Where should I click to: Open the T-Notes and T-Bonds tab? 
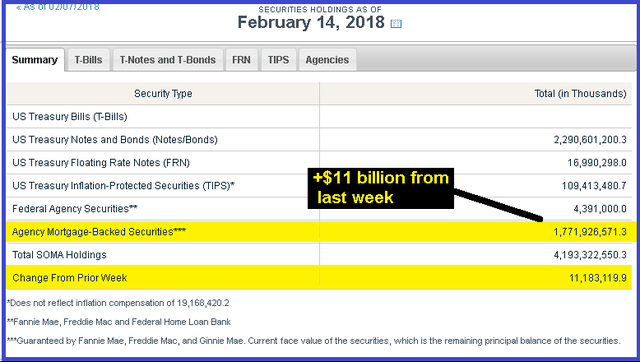click(168, 60)
